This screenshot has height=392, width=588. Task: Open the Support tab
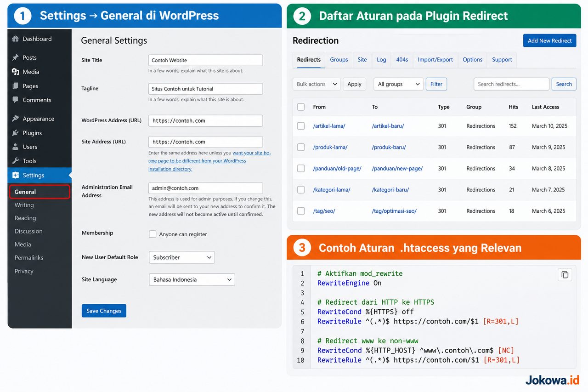(502, 60)
